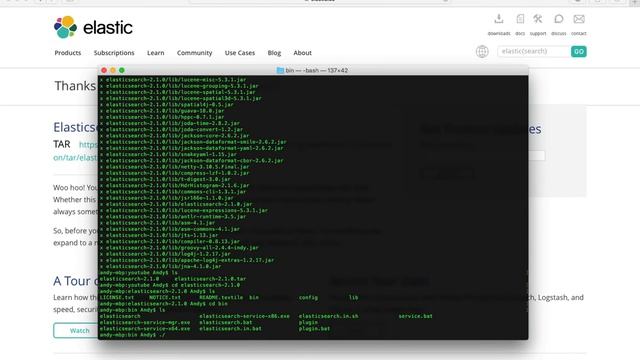Viewport: 640px width, 360px height.
Task: Close the terminal window
Action: pyautogui.click(x=104, y=70)
